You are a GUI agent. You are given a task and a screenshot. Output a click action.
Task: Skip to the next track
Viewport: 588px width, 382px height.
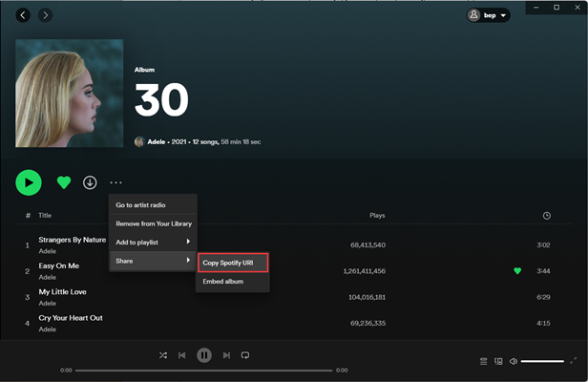point(226,355)
